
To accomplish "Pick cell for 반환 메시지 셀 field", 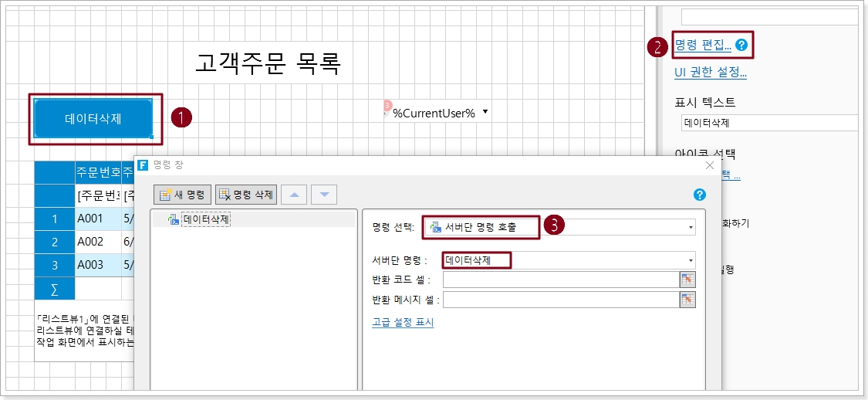I will coord(687,300).
